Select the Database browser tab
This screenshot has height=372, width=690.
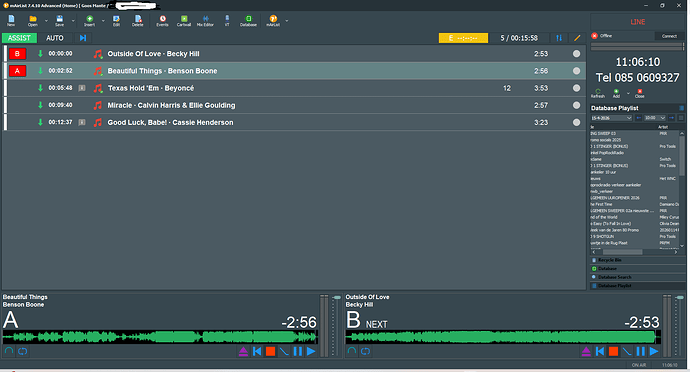(x=638, y=269)
